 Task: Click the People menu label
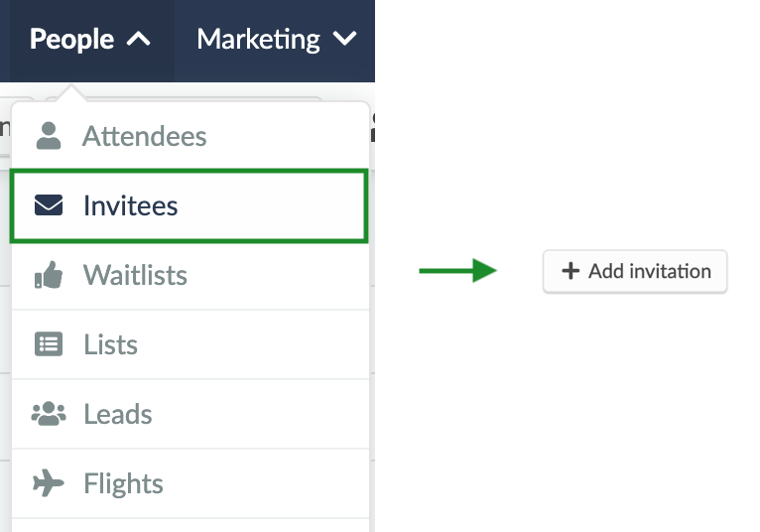point(71,39)
